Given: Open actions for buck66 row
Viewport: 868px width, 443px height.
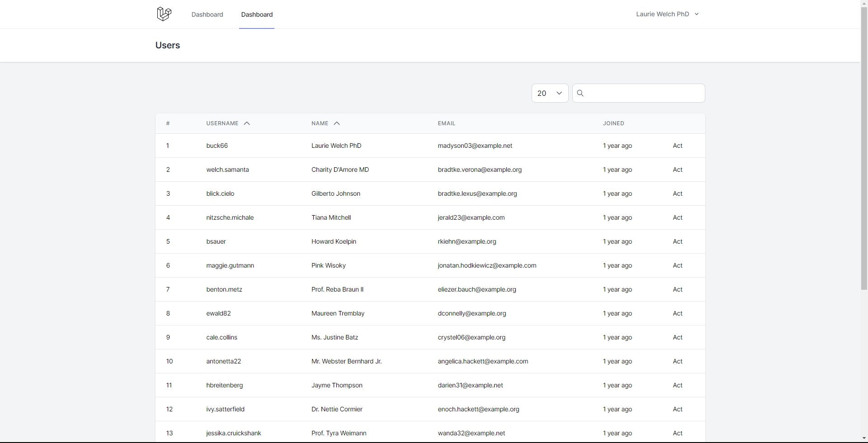Looking at the screenshot, I should pyautogui.click(x=678, y=146).
